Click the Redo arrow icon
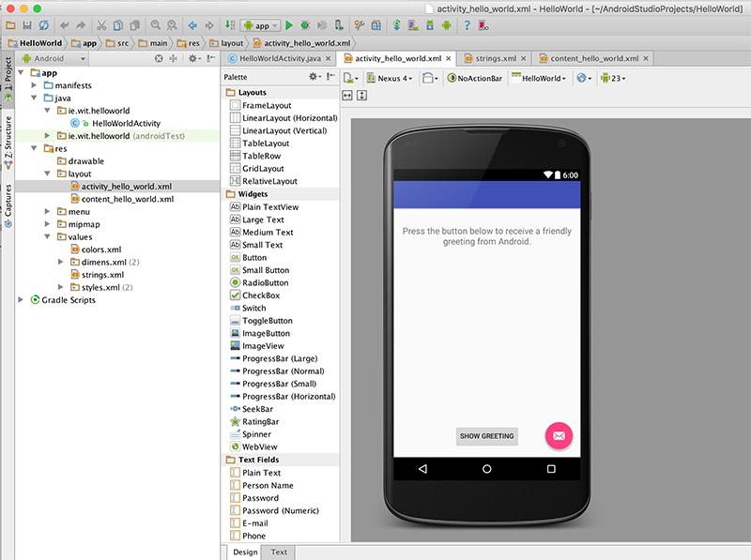 pyautogui.click(x=81, y=25)
